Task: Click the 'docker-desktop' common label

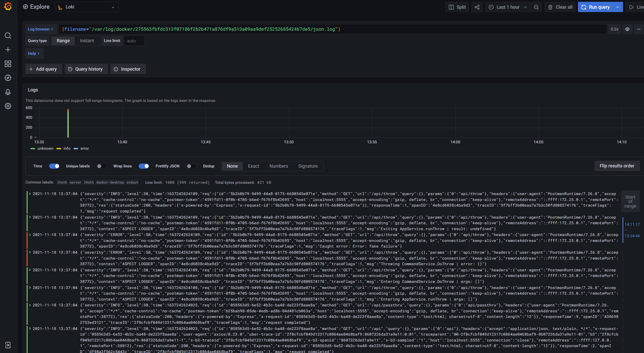Action: click(x=110, y=183)
